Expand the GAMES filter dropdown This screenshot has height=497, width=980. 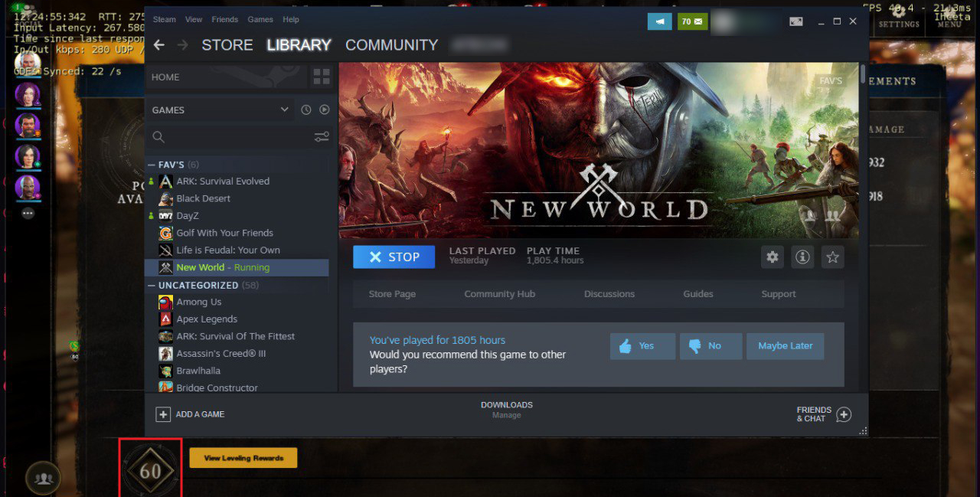284,110
